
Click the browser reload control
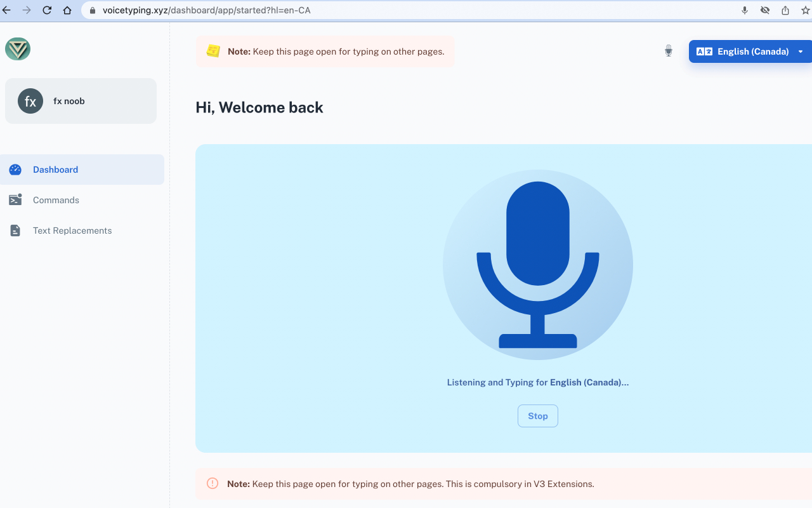pos(46,10)
